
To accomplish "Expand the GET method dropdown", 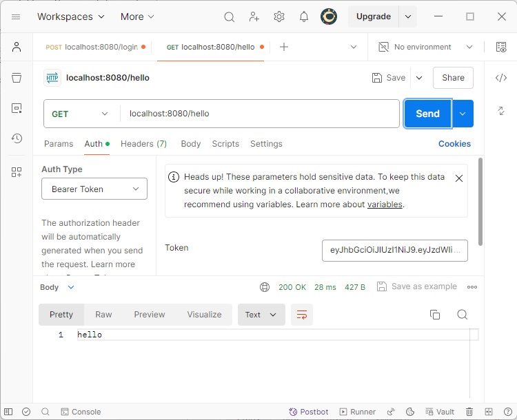I will [81, 114].
